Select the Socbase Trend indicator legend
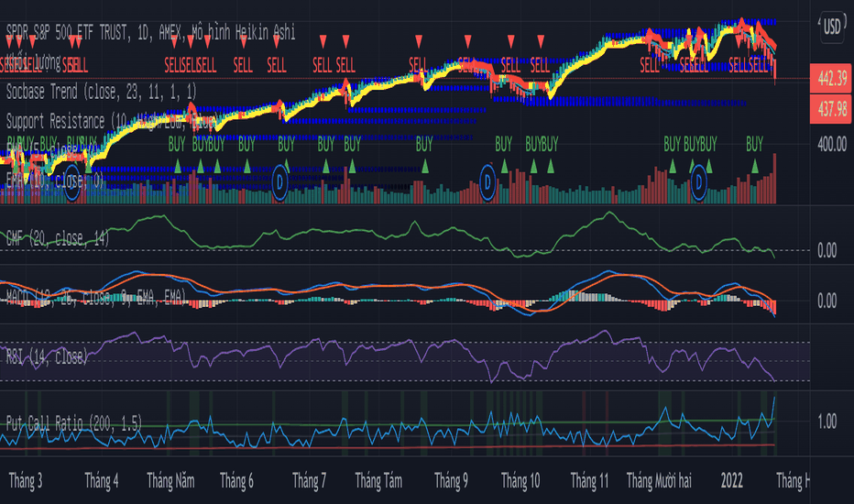The width and height of the screenshot is (854, 504). (x=100, y=91)
